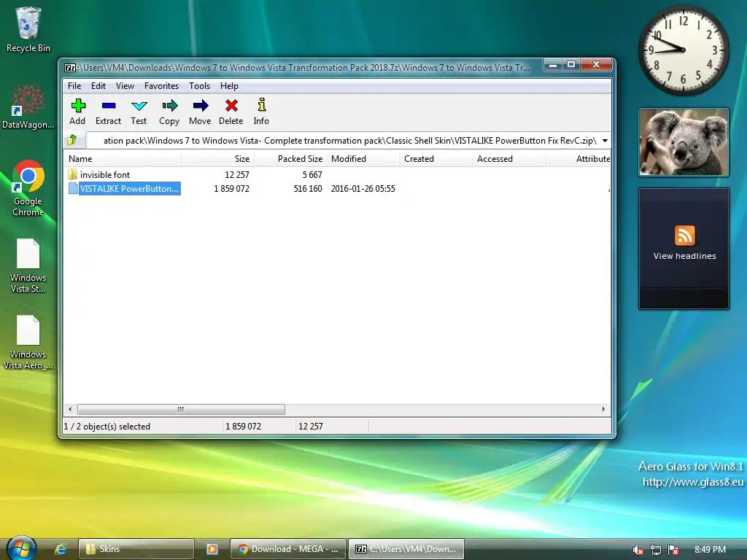Screen dimensions: 747x560
Task: Delete the selected item via toolbar
Action: point(231,112)
